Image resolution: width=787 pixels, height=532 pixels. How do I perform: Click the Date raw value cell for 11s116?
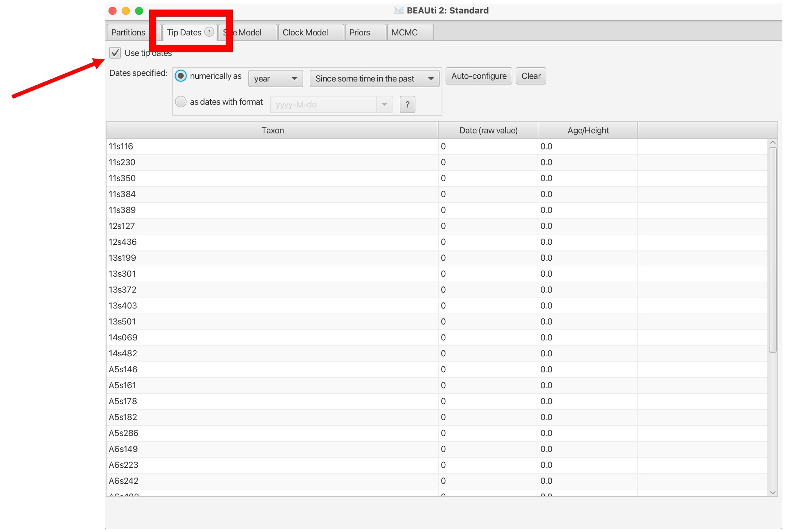click(x=488, y=146)
